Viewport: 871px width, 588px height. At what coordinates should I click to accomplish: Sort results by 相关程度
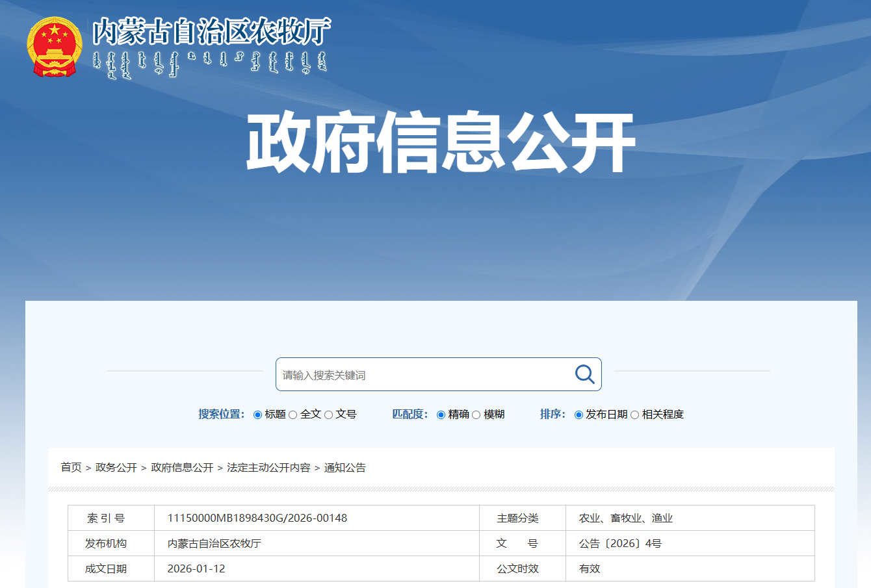(x=635, y=415)
